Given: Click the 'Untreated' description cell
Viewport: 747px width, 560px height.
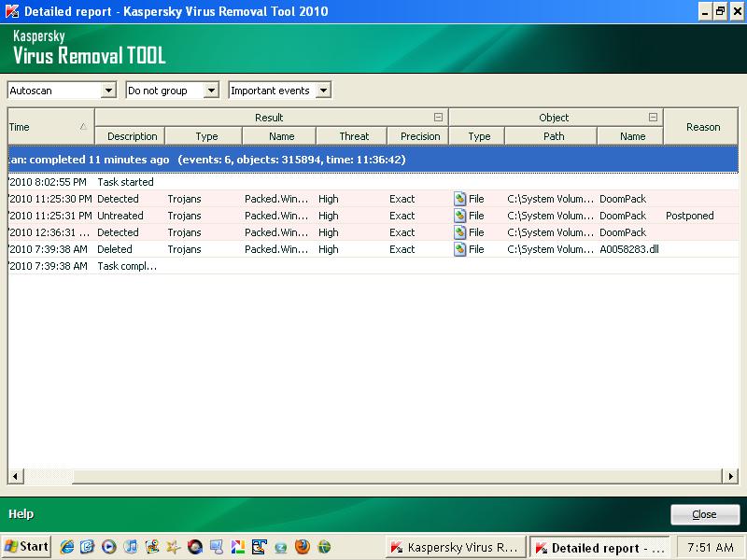Looking at the screenshot, I should pyautogui.click(x=120, y=216).
